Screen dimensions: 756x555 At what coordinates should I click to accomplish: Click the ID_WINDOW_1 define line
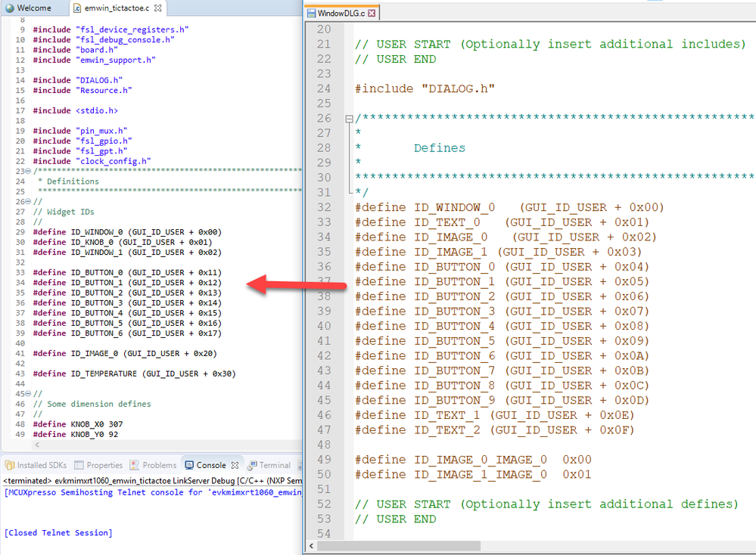[127, 252]
